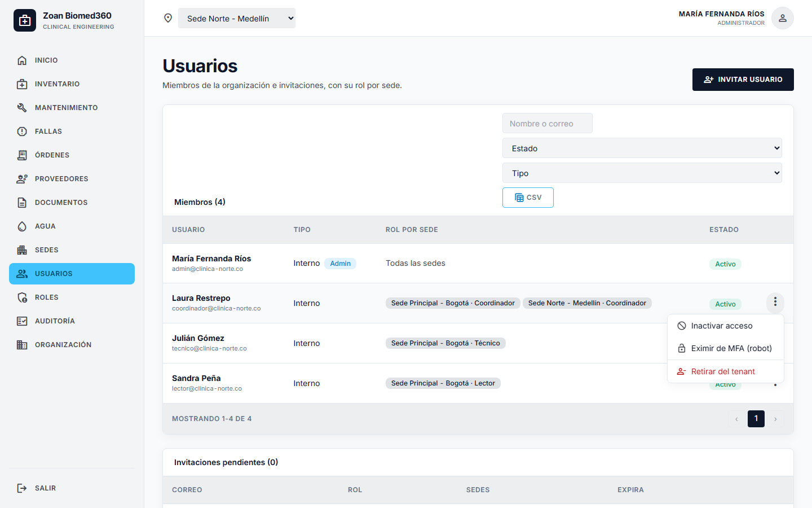Export members with the CSV button

click(x=528, y=198)
